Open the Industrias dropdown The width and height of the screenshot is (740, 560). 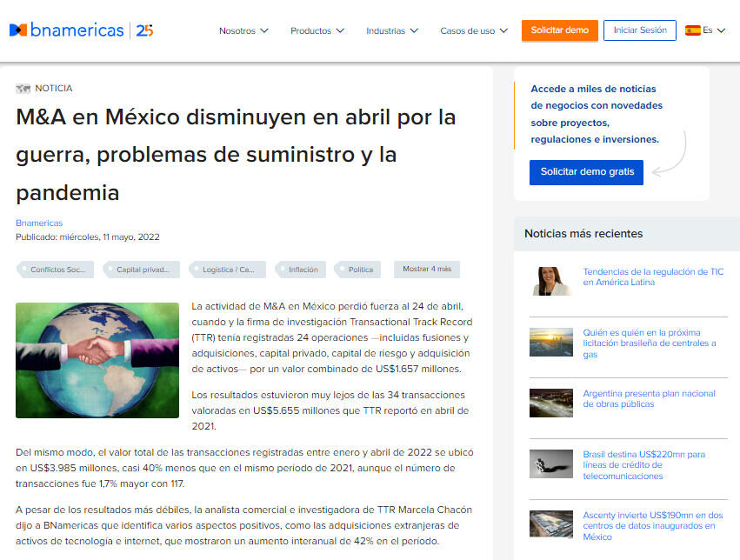(x=391, y=31)
